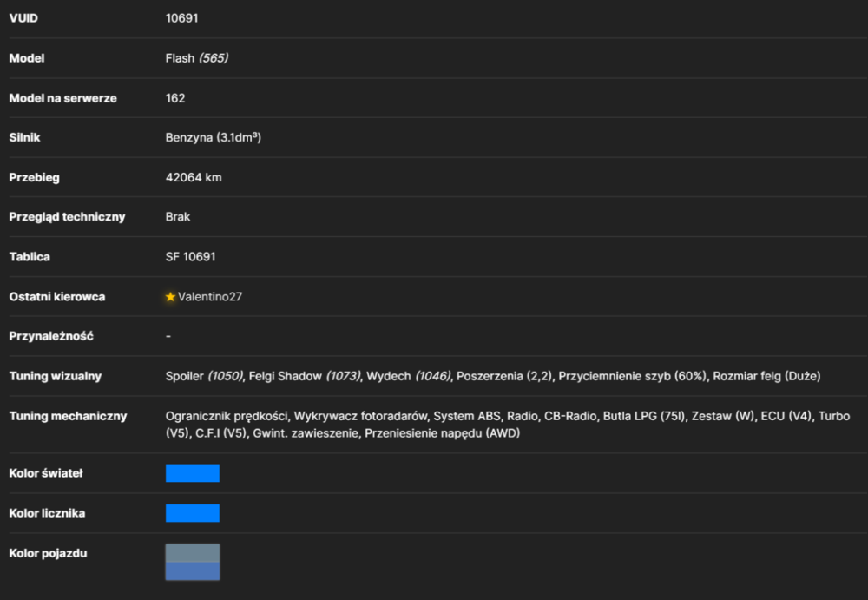Click Gwint. zawieszenie in mechanical tuning

coord(306,433)
